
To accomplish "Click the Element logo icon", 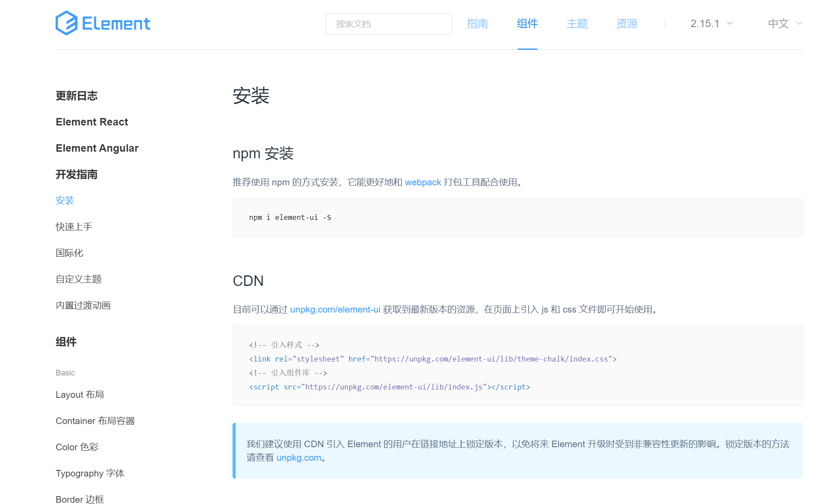I will 103,23.
